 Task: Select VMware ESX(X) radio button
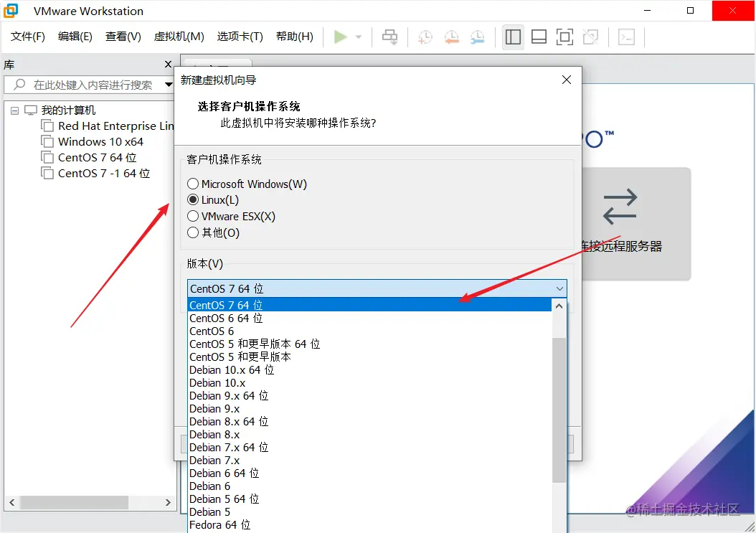(x=193, y=216)
